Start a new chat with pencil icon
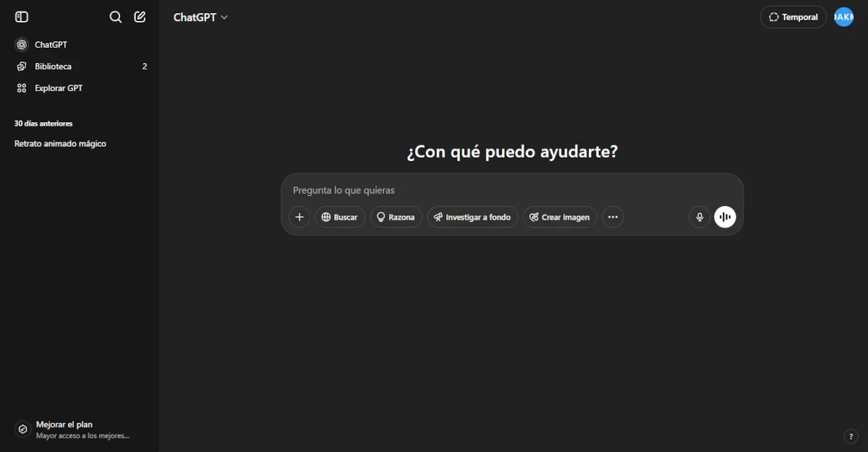Screen dimensions: 868x452 coord(140,17)
